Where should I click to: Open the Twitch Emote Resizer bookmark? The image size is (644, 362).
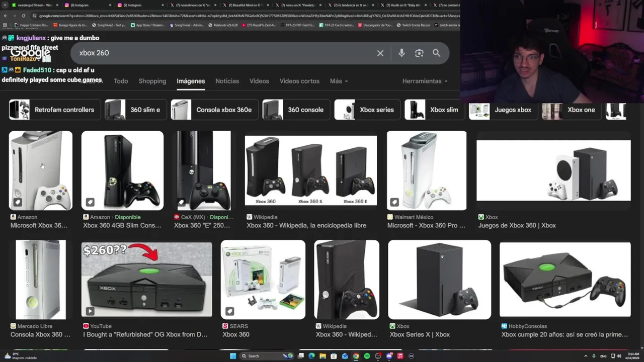pyautogui.click(x=415, y=25)
